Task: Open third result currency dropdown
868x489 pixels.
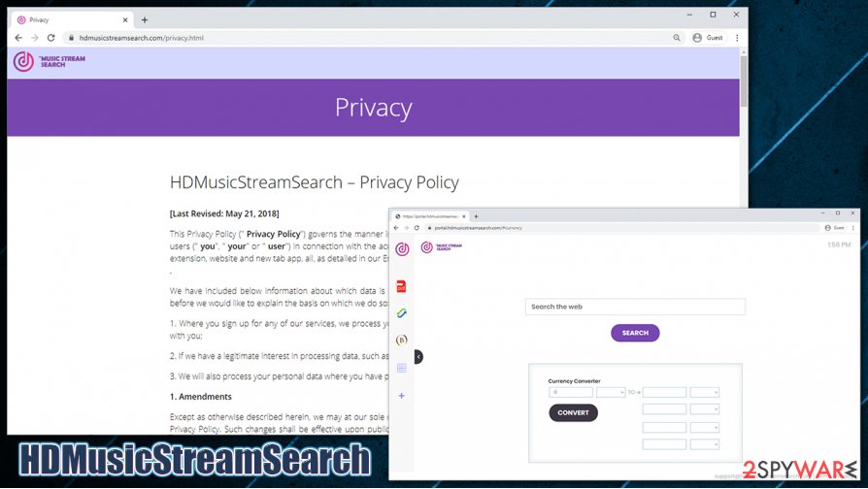Action: 704,428
